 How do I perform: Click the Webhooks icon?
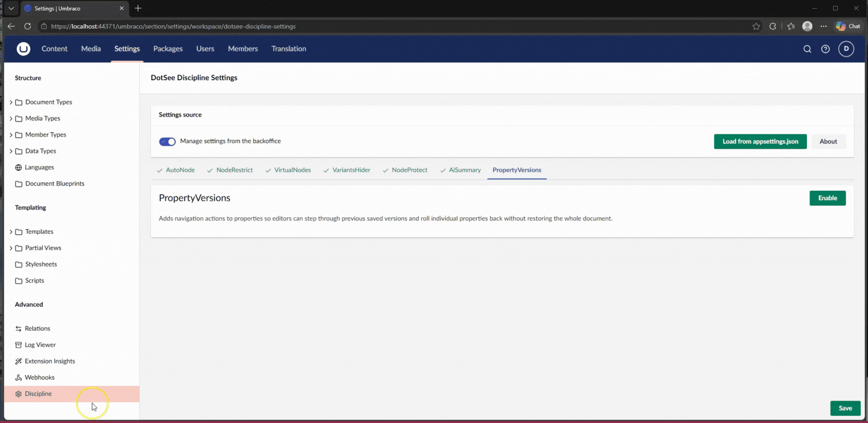click(x=19, y=378)
